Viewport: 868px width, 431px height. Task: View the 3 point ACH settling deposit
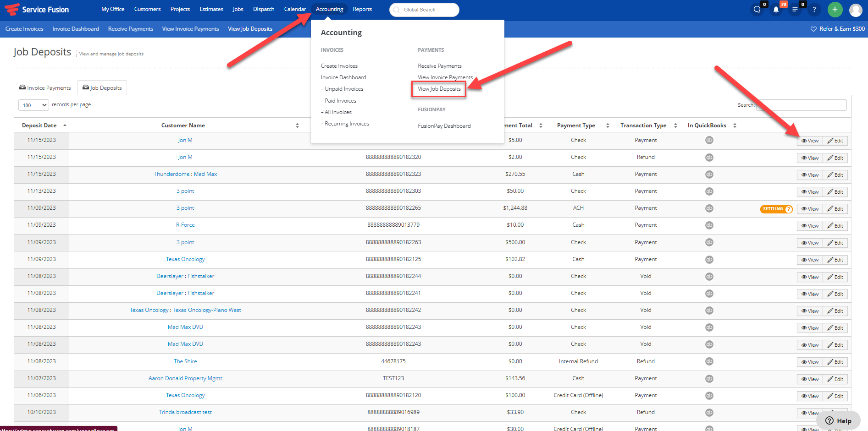pyautogui.click(x=810, y=209)
